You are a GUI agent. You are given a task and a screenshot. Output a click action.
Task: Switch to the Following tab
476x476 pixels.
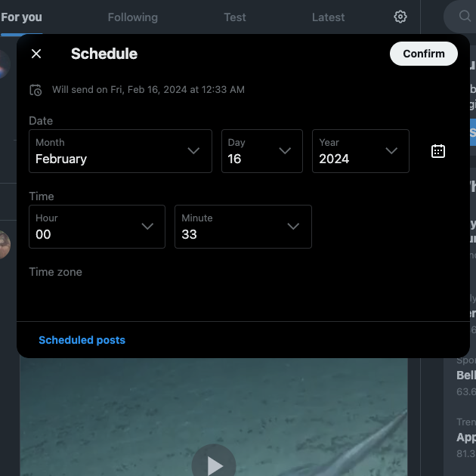click(133, 17)
